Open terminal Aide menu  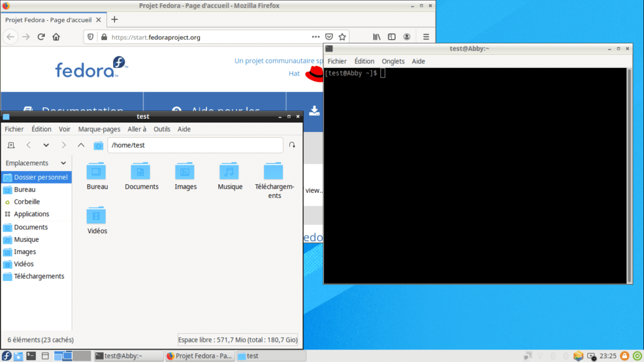[418, 61]
